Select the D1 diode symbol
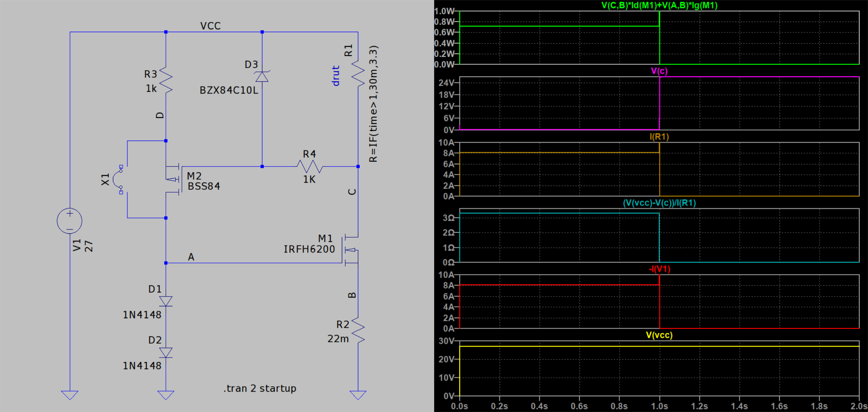Viewport: 868px width, 412px height. coord(166,301)
